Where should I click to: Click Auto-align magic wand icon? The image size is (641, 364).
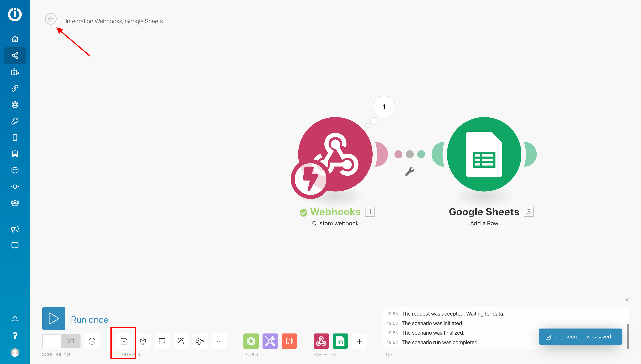click(181, 341)
